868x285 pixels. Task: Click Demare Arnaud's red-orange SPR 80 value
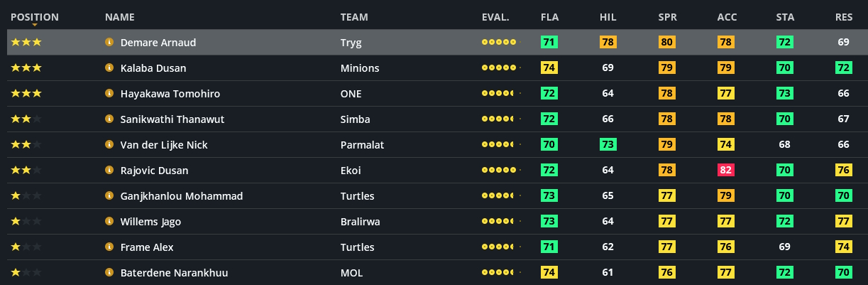(x=666, y=43)
